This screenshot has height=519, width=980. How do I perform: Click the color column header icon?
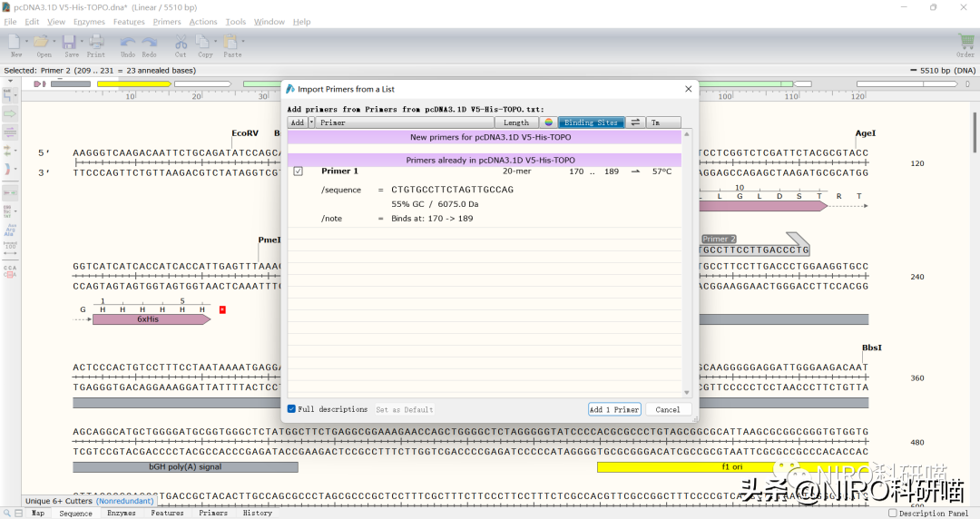[548, 122]
